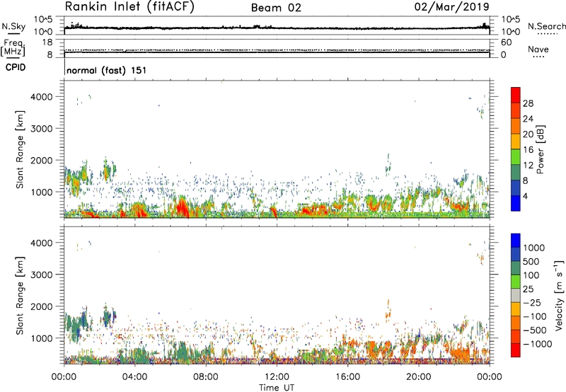Click the dotted line sample under N.Search
Image resolution: width=566 pixels, height=392 pixels.
(x=547, y=33)
